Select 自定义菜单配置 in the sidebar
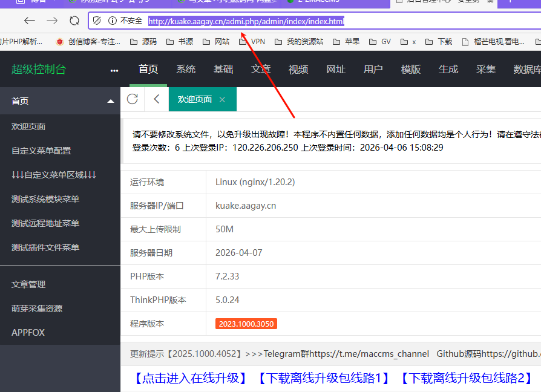 point(41,151)
